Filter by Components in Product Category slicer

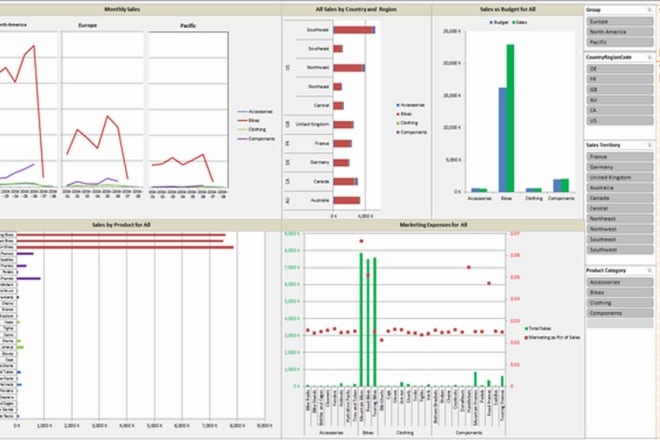point(620,313)
